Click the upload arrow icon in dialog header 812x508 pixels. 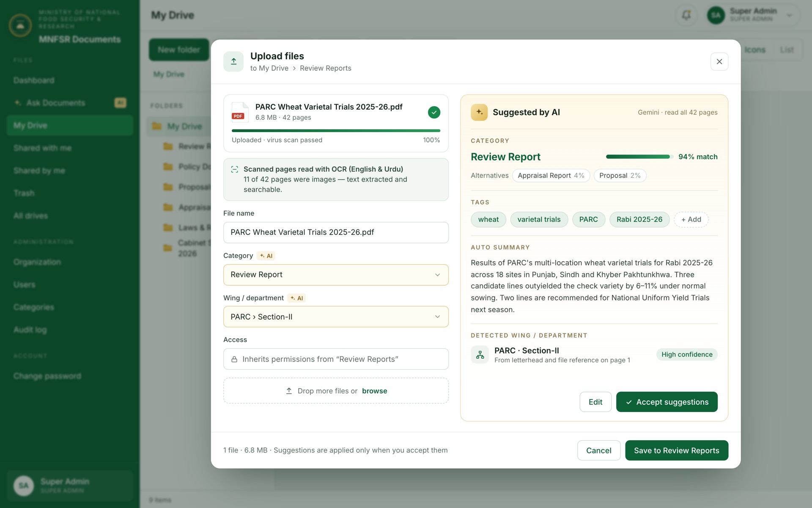[233, 61]
